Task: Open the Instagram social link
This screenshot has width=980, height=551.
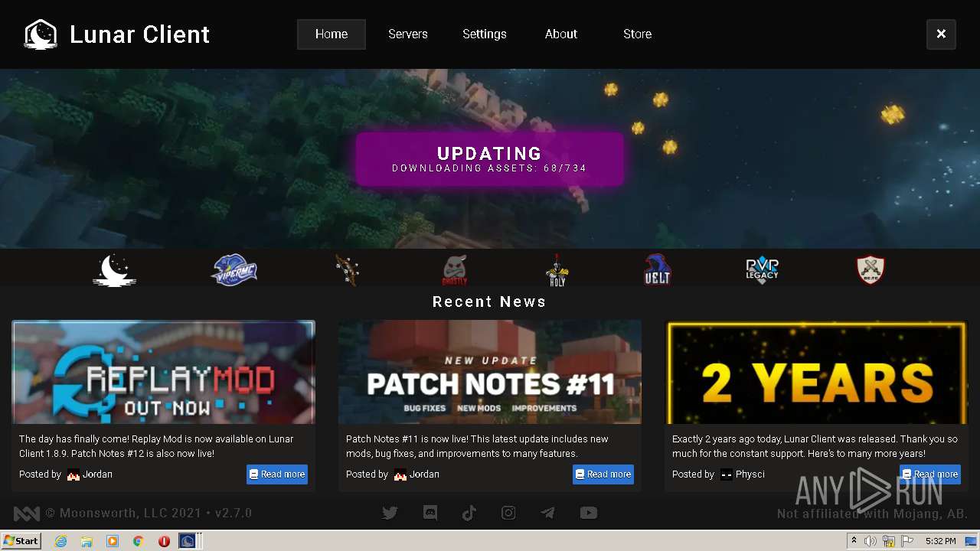Action: pos(508,514)
